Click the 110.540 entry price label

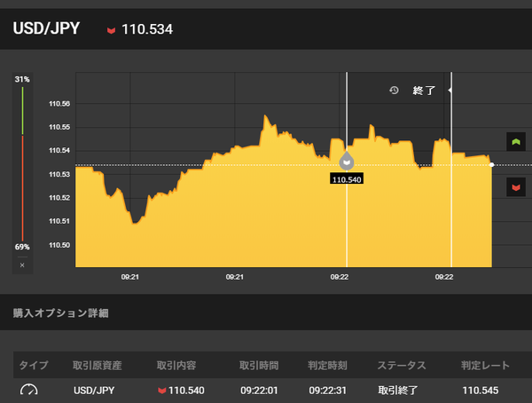[x=347, y=179]
